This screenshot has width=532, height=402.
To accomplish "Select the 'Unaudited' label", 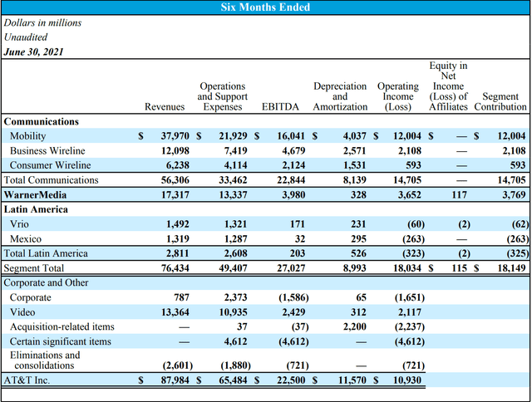I will click(x=26, y=37).
